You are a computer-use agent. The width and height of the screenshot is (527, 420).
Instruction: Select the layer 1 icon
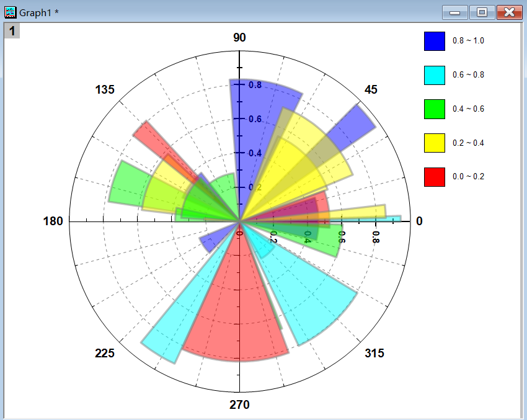pyautogui.click(x=12, y=31)
